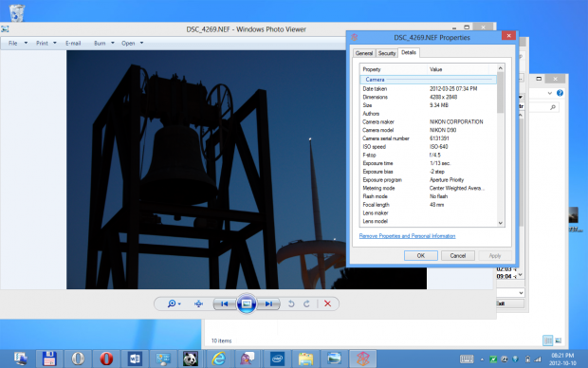Rotate the photo clockwise
Viewport: 588px width, 368px height.
pos(306,304)
